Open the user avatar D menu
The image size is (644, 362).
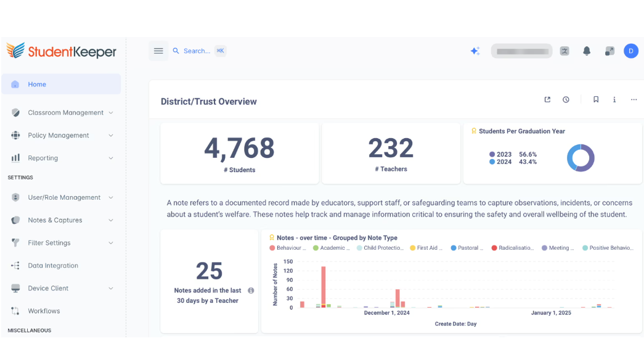click(631, 51)
